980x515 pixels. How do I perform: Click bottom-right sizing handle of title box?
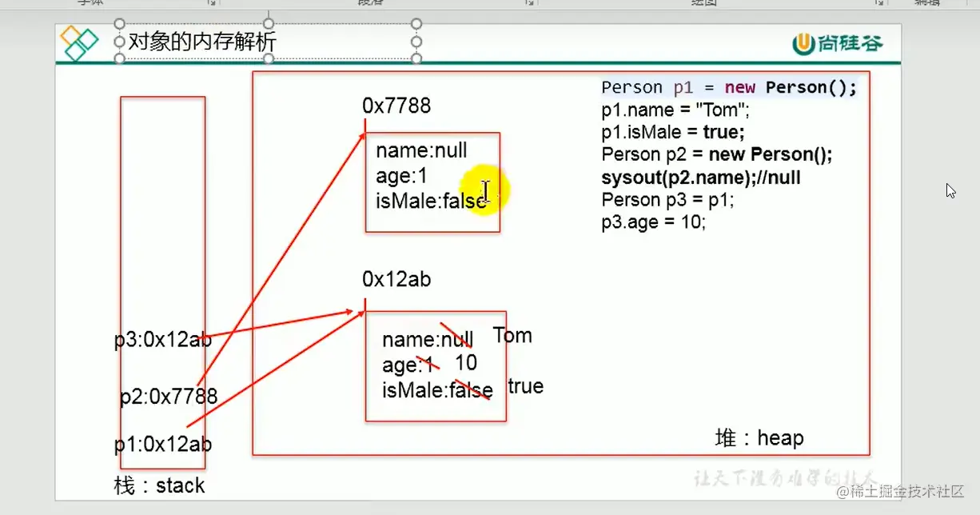pos(416,58)
